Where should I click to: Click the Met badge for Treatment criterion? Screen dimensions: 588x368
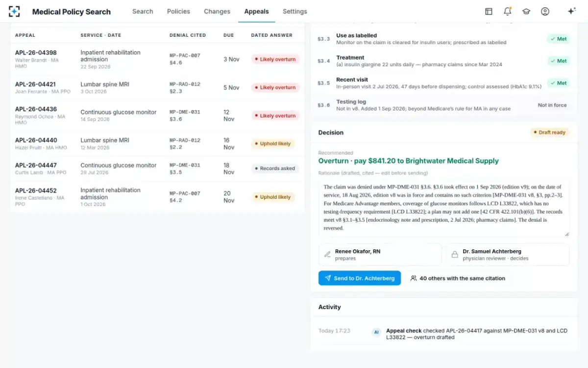(x=559, y=61)
